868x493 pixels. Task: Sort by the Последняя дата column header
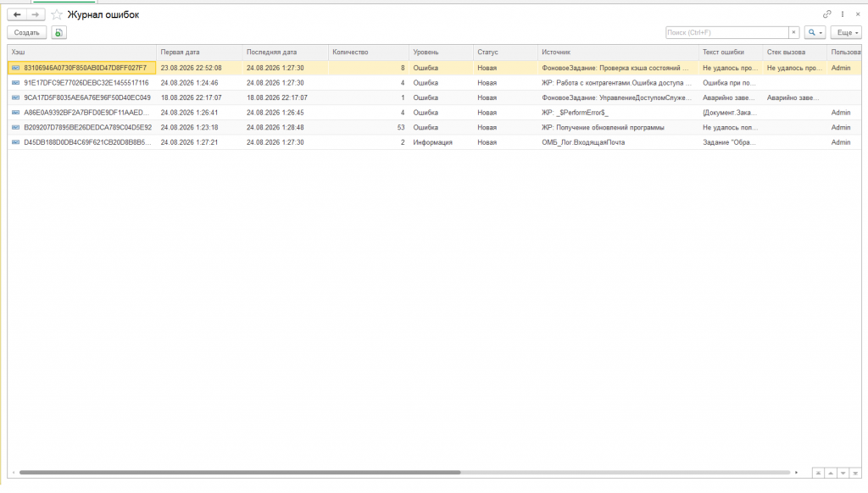click(x=285, y=52)
